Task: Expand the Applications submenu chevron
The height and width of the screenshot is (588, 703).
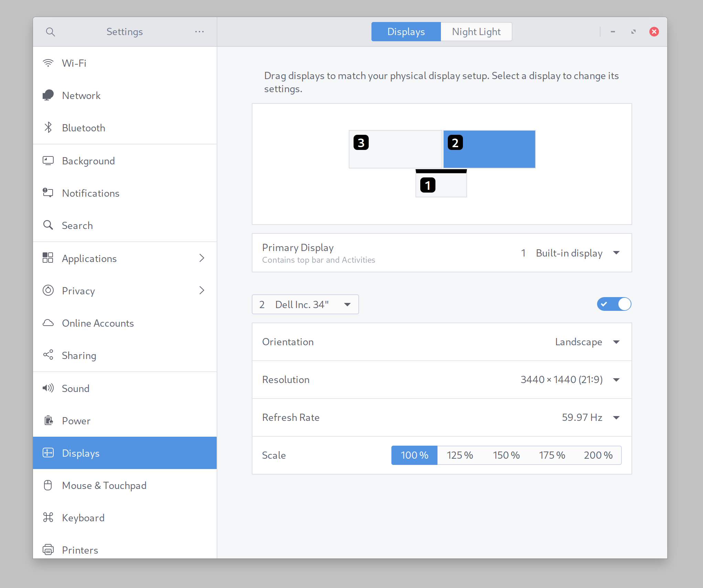Action: [x=202, y=258]
